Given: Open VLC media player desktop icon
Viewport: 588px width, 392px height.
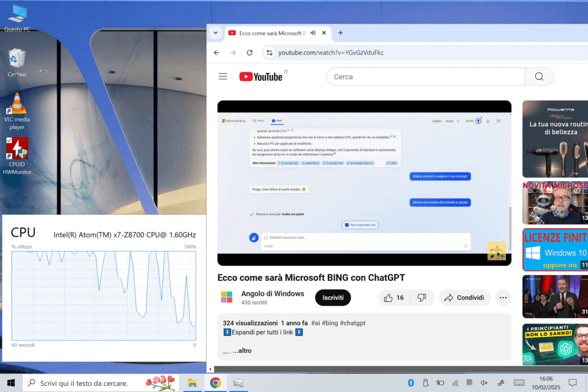Looking at the screenshot, I should click(x=17, y=111).
